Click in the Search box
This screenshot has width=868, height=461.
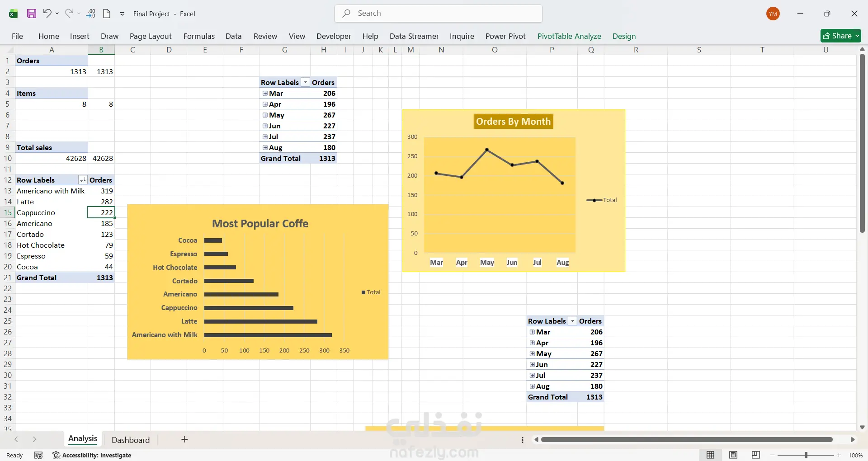[439, 14]
